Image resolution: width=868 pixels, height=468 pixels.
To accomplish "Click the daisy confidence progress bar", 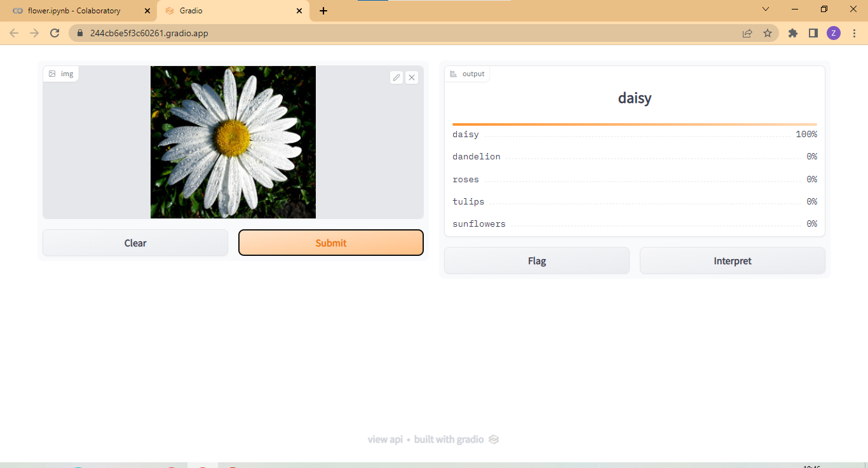I will (634, 124).
